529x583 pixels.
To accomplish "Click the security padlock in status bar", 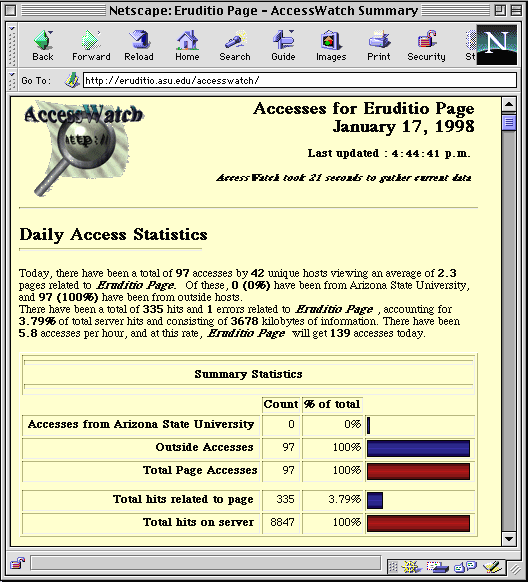I will point(17,563).
